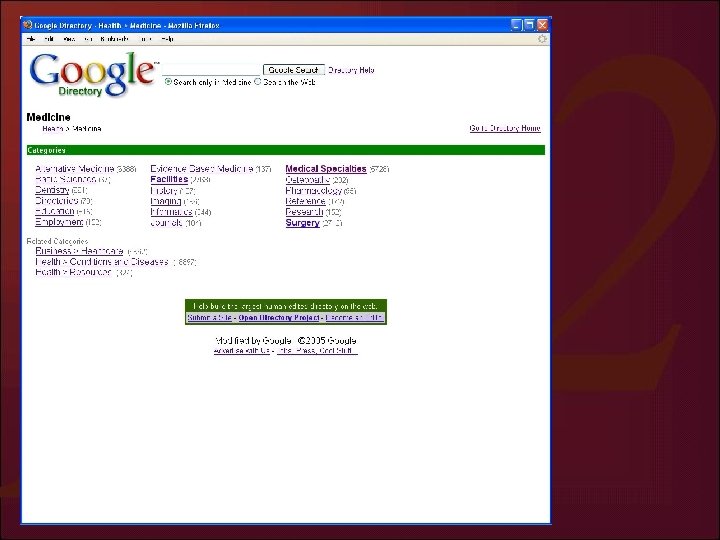Image resolution: width=720 pixels, height=540 pixels.
Task: Open related category Health > Resources
Action: (x=73, y=272)
